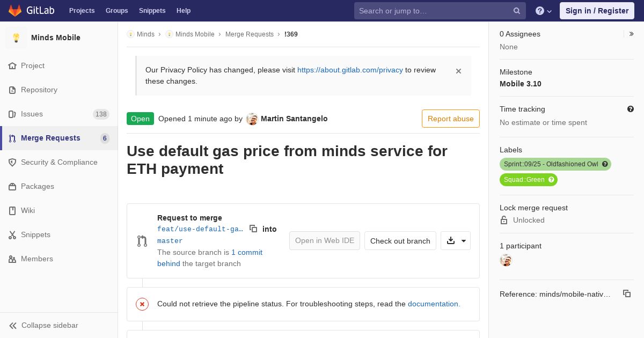Click the participant avatar in sidebar

pos(506,260)
